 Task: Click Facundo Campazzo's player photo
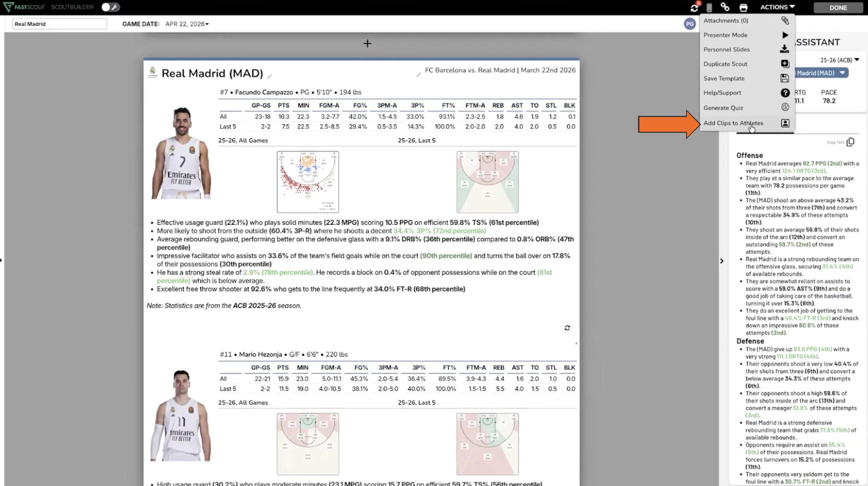[181, 153]
